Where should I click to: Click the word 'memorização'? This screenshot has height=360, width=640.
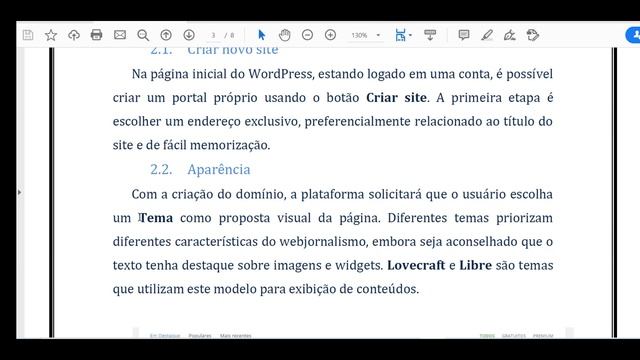pyautogui.click(x=230, y=145)
